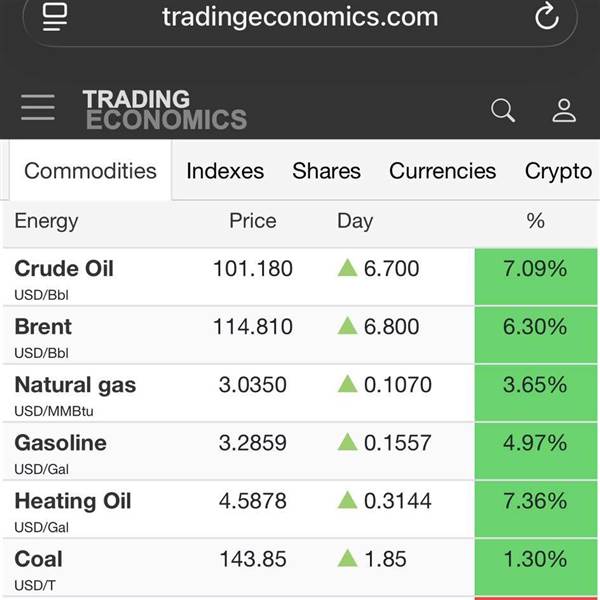Open the Heating Oil link
This screenshot has width=600, height=600.
coord(72,501)
